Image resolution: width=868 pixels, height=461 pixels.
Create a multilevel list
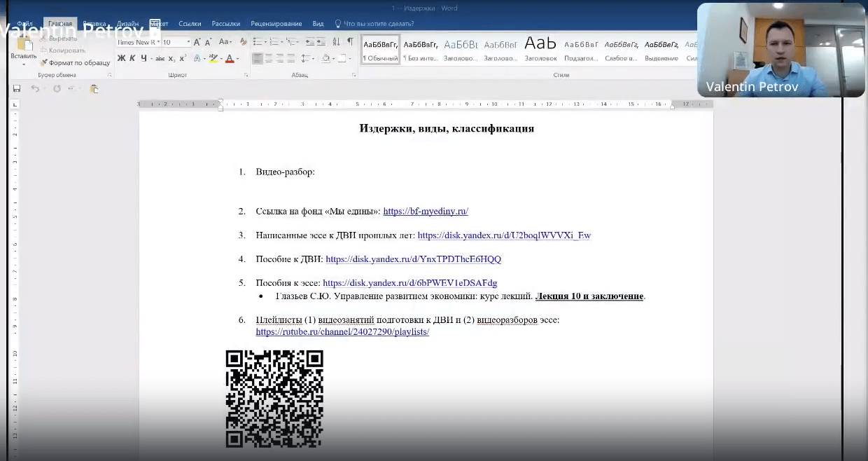coord(291,42)
